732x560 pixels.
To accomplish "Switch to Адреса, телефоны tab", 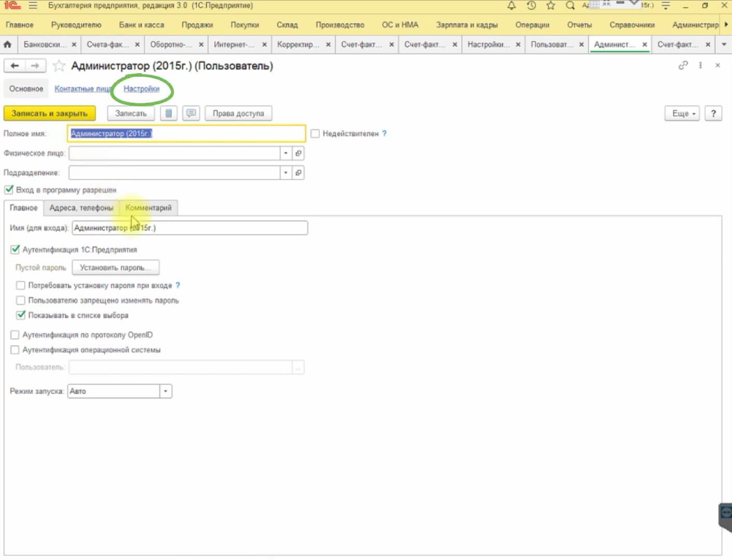I will click(x=81, y=208).
